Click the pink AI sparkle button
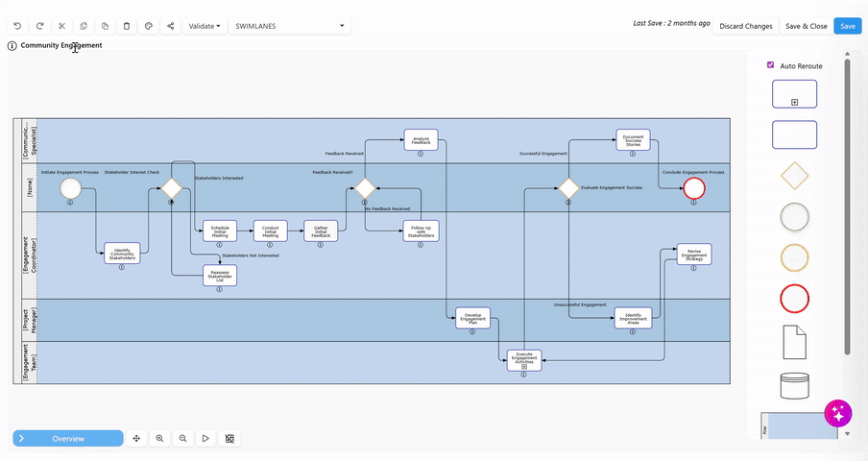This screenshot has width=868, height=461. [x=837, y=413]
